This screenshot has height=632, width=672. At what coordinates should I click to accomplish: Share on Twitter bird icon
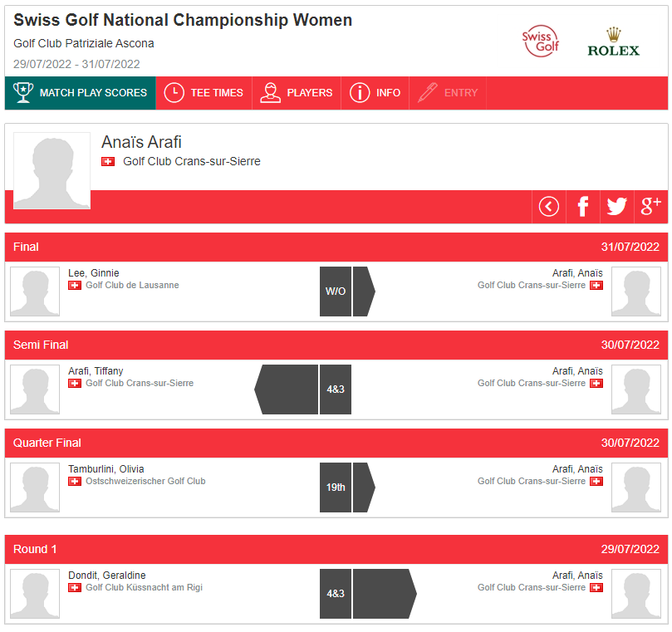tap(616, 207)
